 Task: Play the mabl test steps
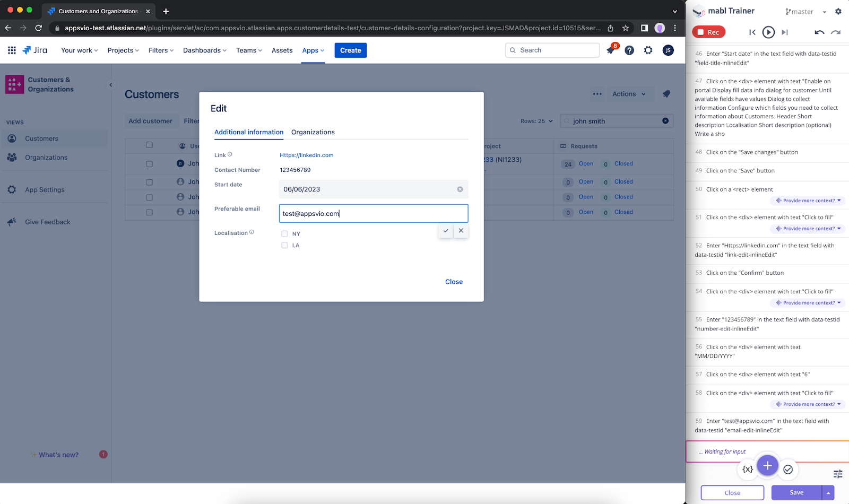(x=768, y=32)
